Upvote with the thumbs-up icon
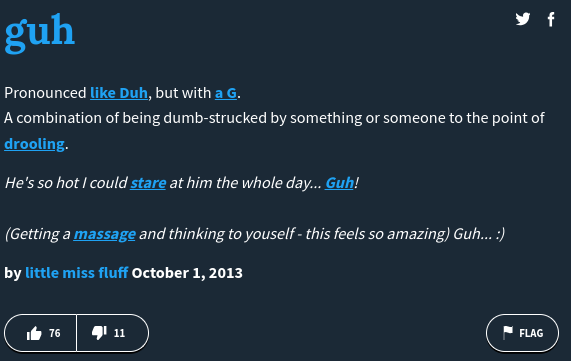Screen dimensions: 571x361 pyautogui.click(x=34, y=333)
